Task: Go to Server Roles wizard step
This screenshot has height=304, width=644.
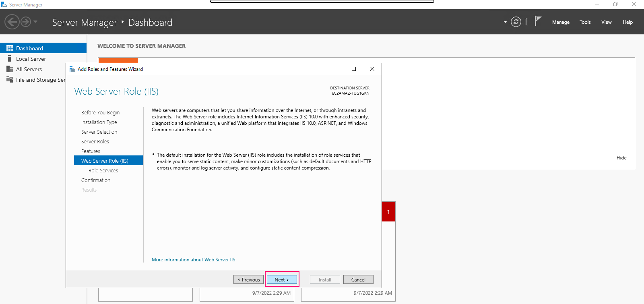Action: point(95,141)
